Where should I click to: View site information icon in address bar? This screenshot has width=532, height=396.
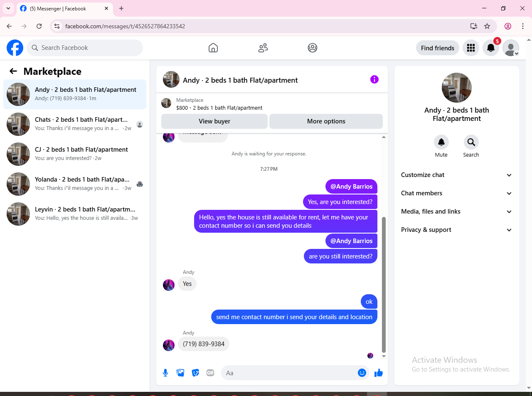(57, 26)
